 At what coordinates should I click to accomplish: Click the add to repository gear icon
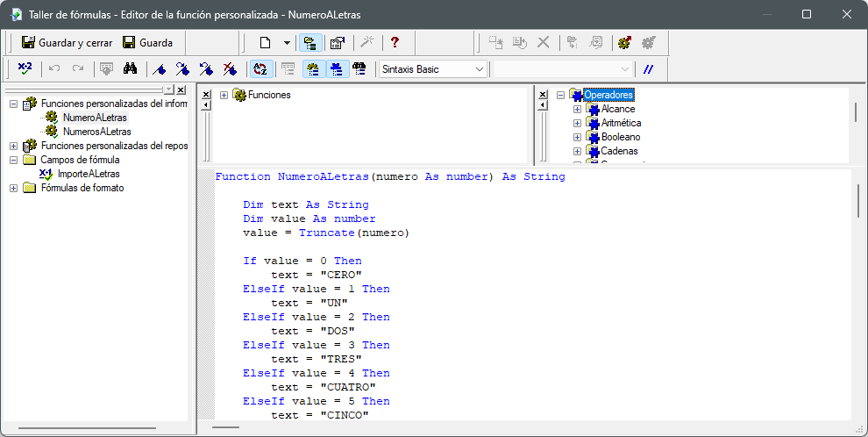pyautogui.click(x=624, y=42)
